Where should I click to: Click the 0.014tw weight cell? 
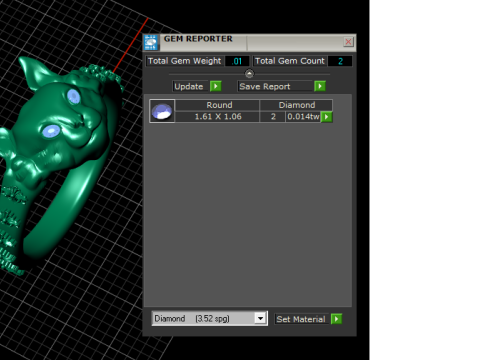tap(303, 117)
